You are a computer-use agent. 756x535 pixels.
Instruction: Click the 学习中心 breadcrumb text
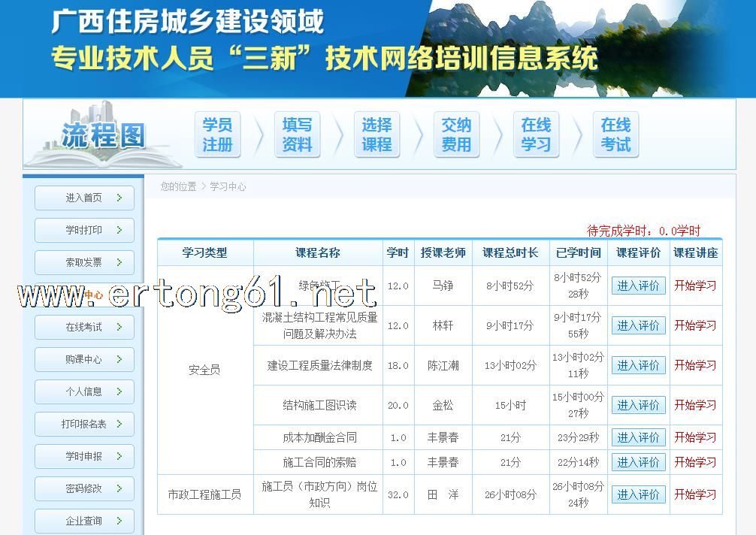228,186
